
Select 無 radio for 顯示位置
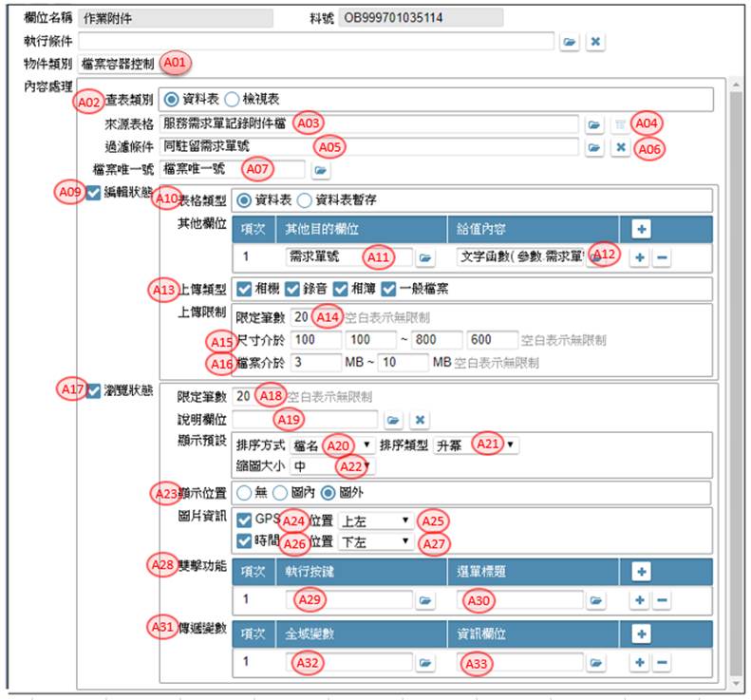click(244, 493)
